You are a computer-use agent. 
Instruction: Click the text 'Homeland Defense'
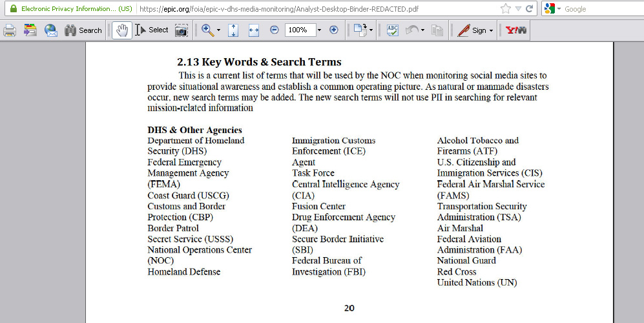point(184,271)
